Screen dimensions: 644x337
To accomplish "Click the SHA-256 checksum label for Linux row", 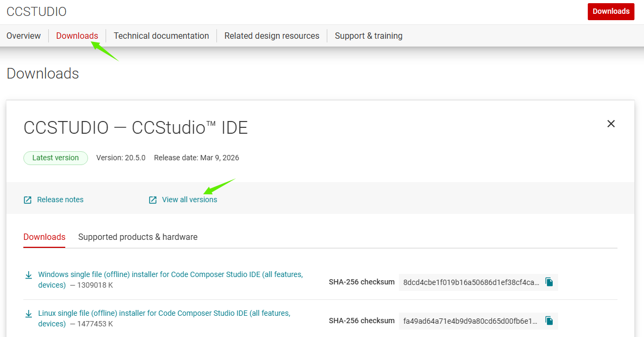I will 362,321.
